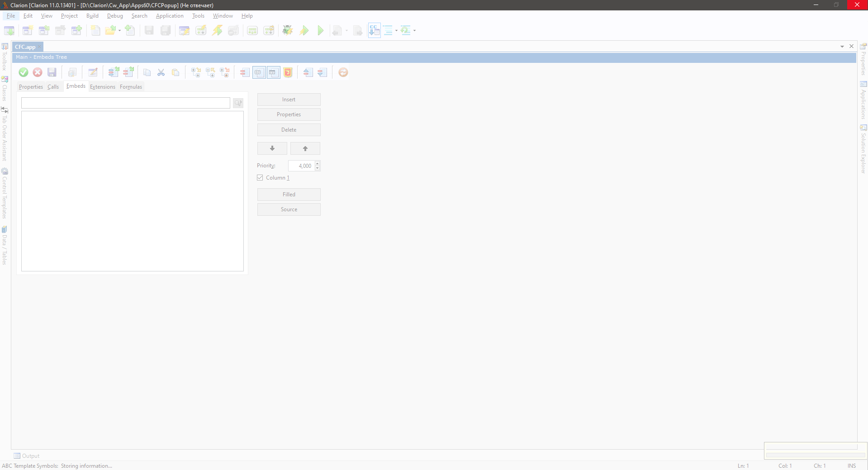The image size is (868, 470).
Task: Click the red shield icon in the embeds toolbar
Action: (288, 72)
